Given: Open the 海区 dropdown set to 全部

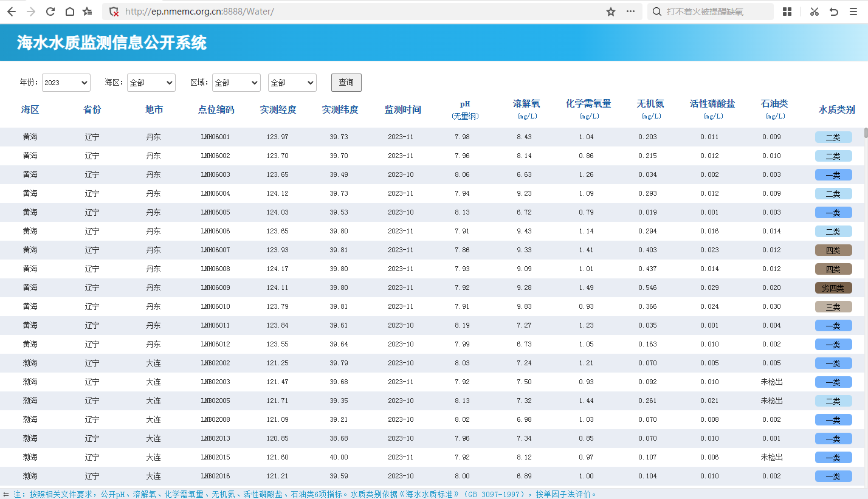Looking at the screenshot, I should [x=151, y=83].
